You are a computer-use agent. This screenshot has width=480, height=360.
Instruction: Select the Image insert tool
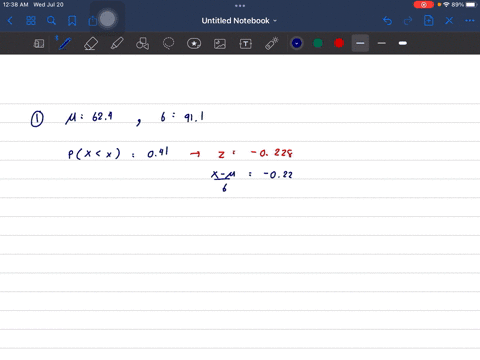220,44
